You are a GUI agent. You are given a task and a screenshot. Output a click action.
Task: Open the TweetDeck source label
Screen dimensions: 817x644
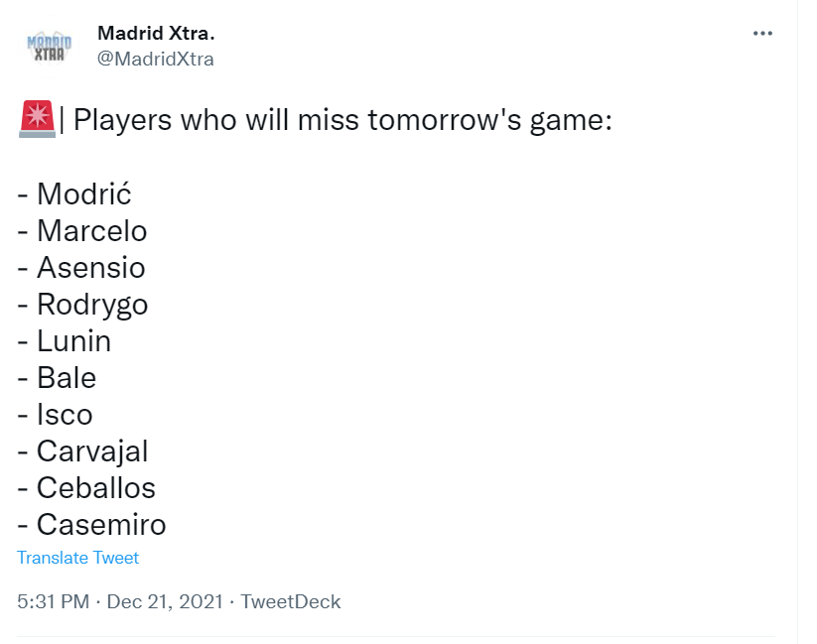(x=291, y=601)
